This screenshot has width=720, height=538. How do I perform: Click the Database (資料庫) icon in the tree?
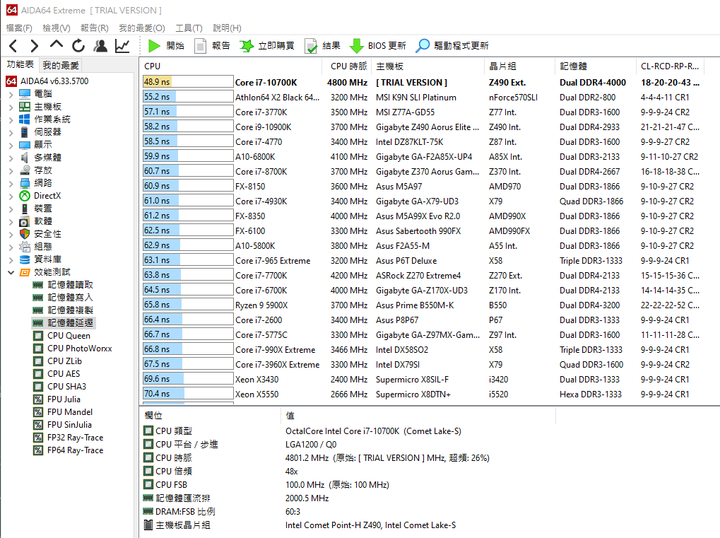25,259
